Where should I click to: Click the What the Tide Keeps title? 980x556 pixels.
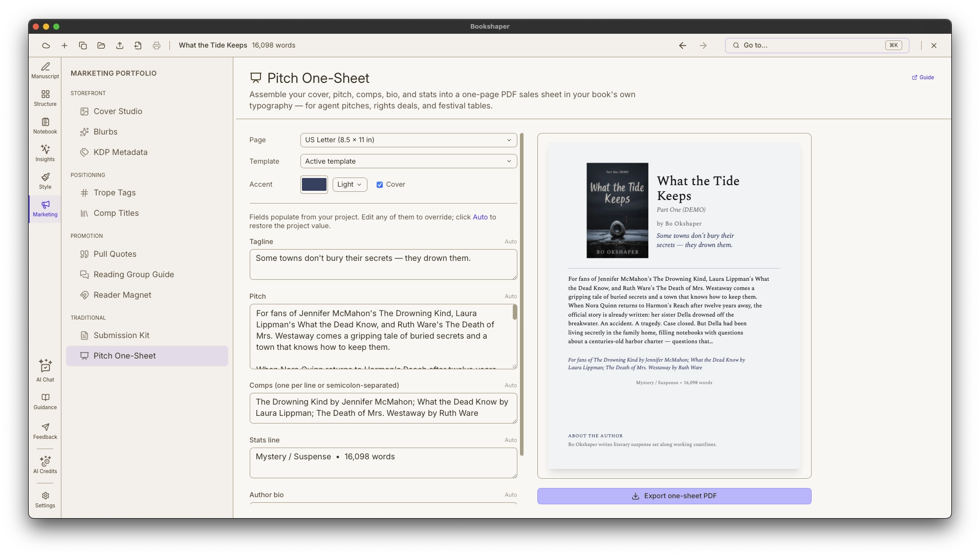(213, 46)
